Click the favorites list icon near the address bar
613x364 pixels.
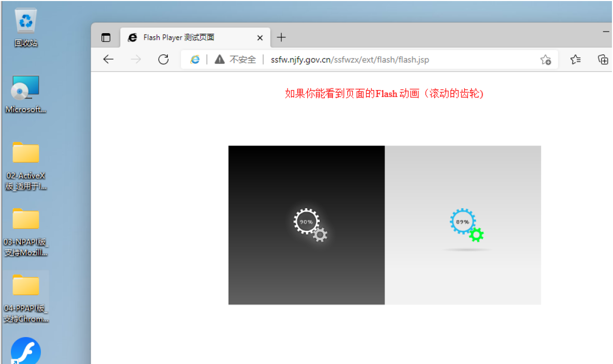point(575,59)
